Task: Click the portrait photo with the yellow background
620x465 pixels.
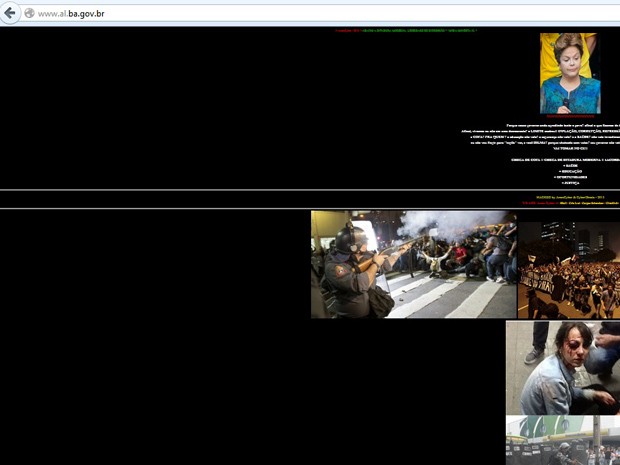Action: coord(569,73)
